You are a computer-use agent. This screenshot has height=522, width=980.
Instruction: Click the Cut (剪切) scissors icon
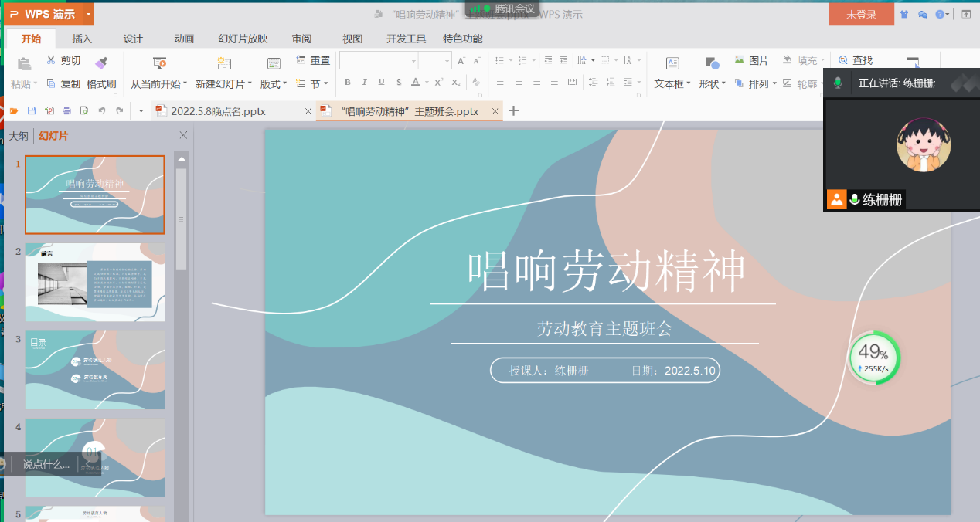pyautogui.click(x=51, y=60)
